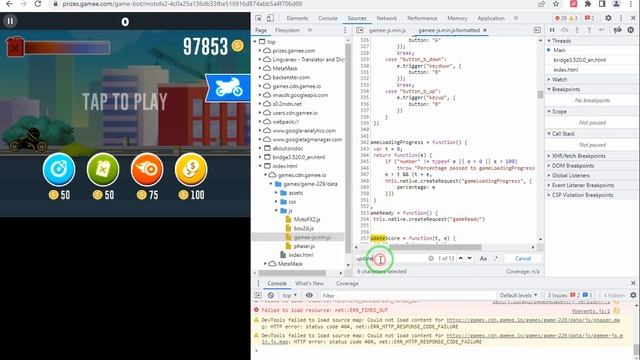
Task: Tap the blue wheel power-up costing 50
Action: (59, 169)
